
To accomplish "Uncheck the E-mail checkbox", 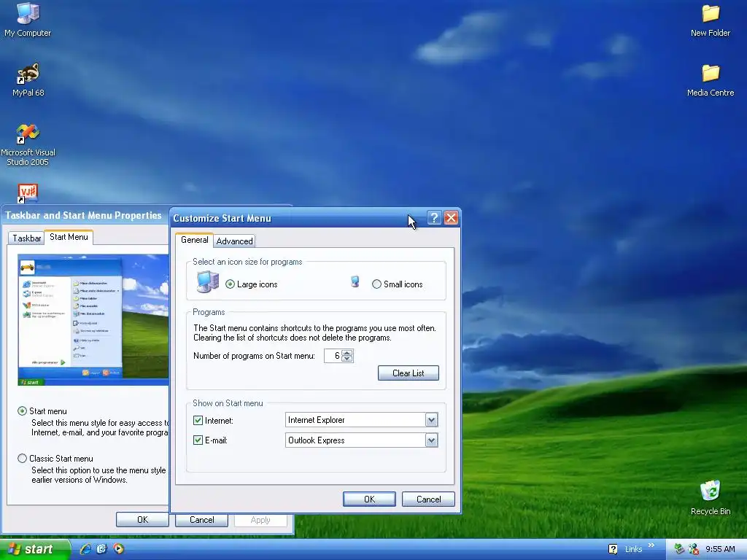I will tap(198, 440).
